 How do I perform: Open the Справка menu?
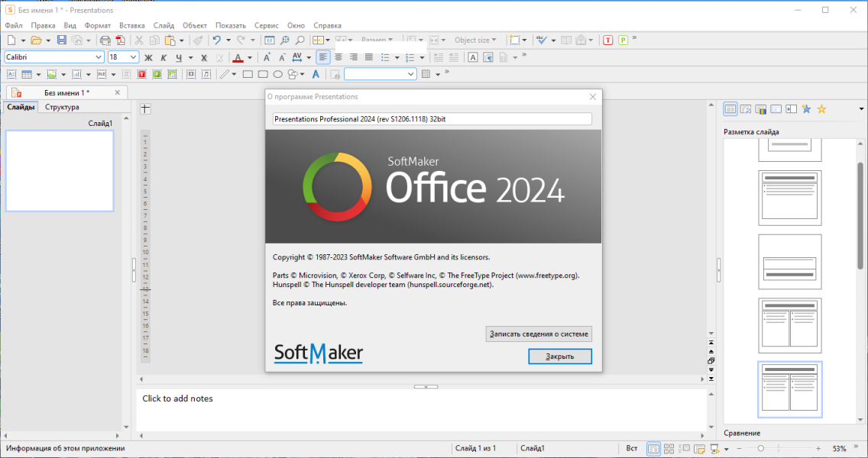(327, 25)
